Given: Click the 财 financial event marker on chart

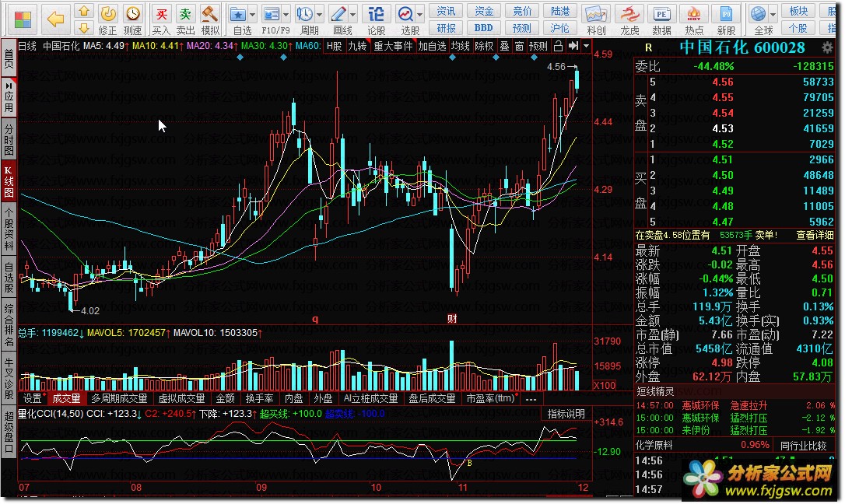Looking at the screenshot, I should pos(452,319).
